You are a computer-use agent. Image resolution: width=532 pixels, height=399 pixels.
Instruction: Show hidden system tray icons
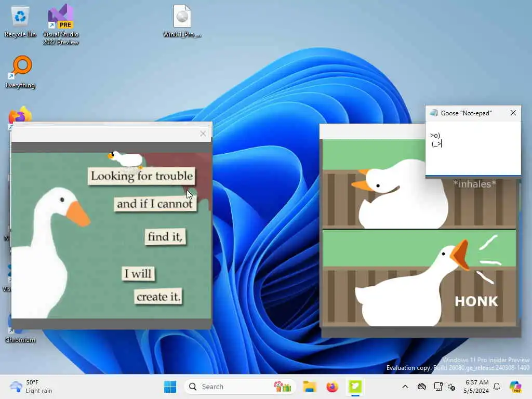pyautogui.click(x=405, y=387)
